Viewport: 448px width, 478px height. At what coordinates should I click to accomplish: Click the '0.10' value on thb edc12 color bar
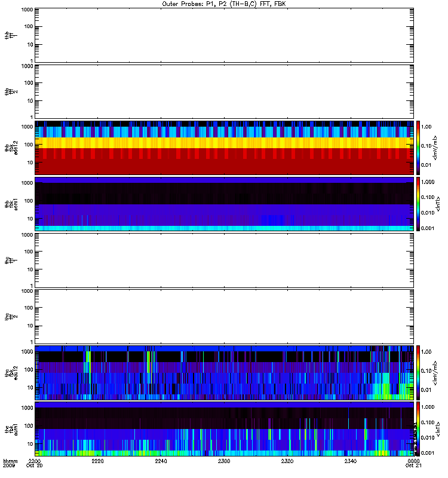pos(426,146)
